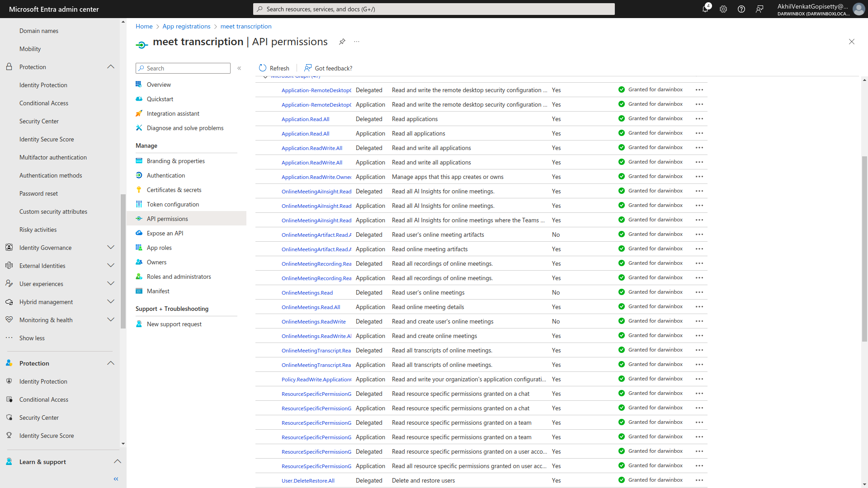Open meet transcription breadcrumb link
Viewport: 868px width, 488px height.
pyautogui.click(x=246, y=26)
